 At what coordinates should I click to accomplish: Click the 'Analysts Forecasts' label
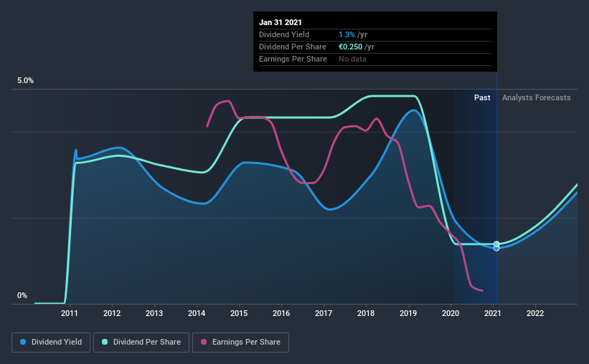pos(537,97)
